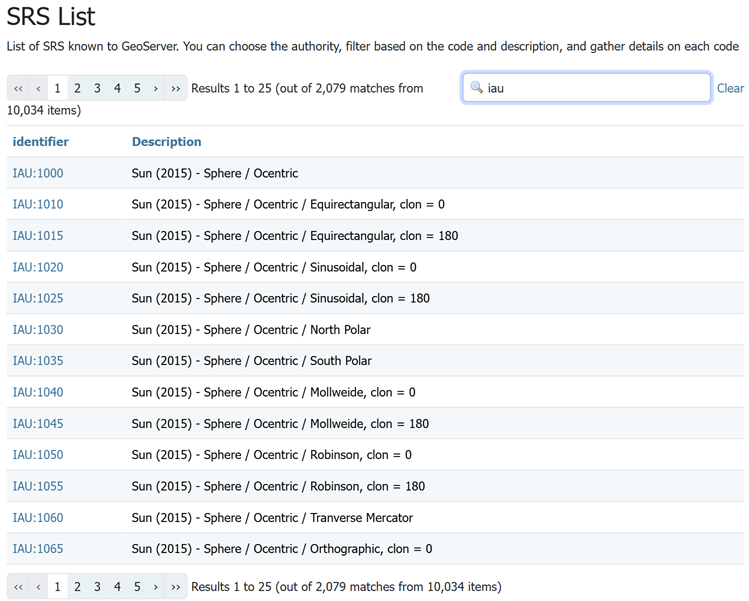
Task: Go to first page in top pager
Action: point(18,88)
